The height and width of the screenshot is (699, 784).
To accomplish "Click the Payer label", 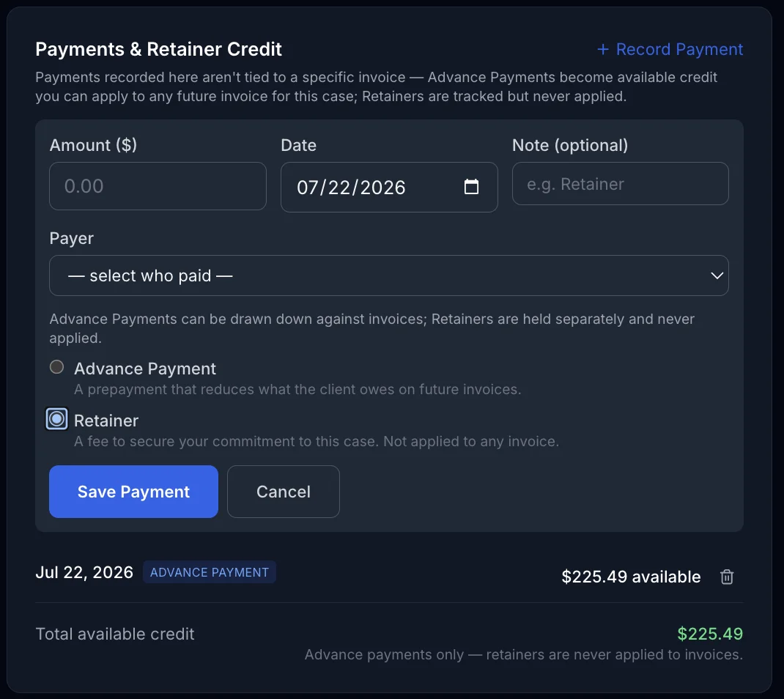I will [x=72, y=238].
